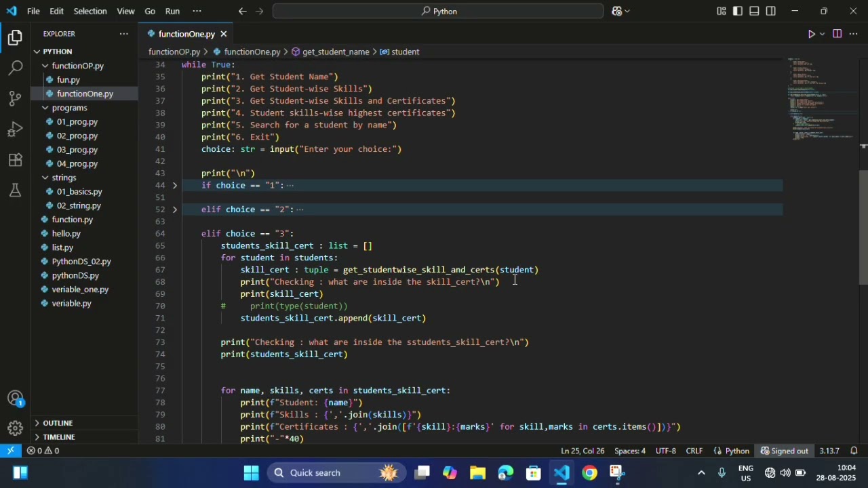Screen dimensions: 868x488
Task: Open the Selection menu
Action: point(90,11)
